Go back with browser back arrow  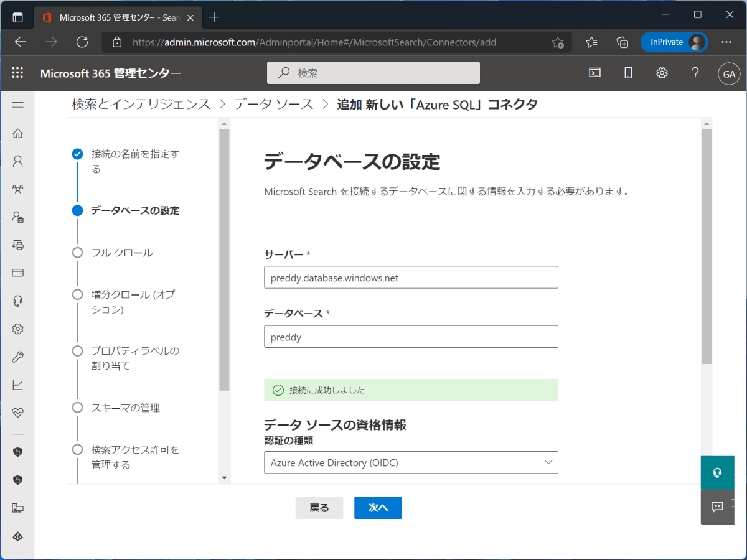pos(21,42)
